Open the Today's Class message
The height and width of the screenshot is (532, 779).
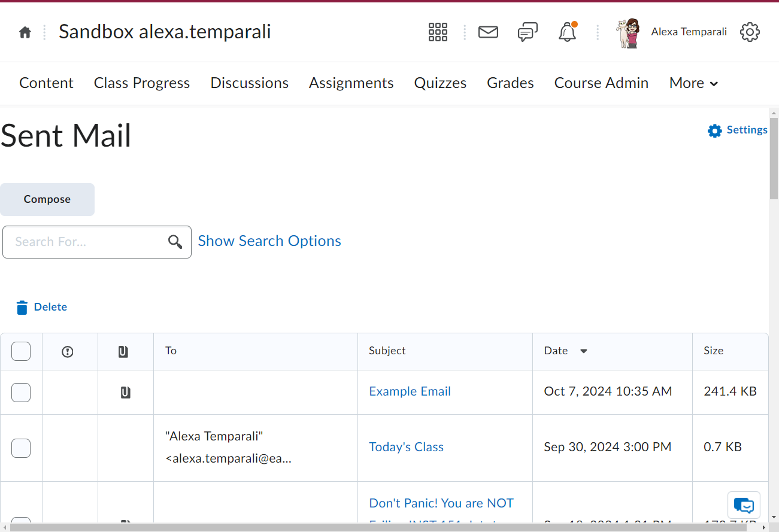(x=407, y=447)
